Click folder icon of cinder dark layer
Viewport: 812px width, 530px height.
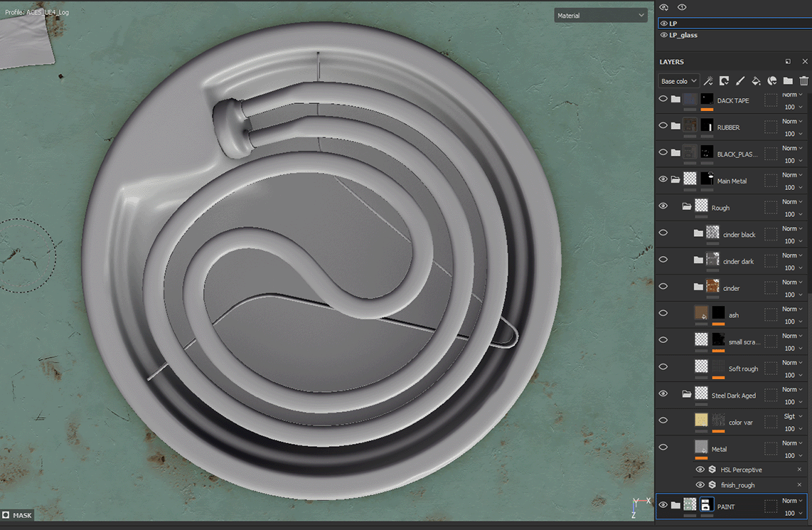click(x=698, y=260)
